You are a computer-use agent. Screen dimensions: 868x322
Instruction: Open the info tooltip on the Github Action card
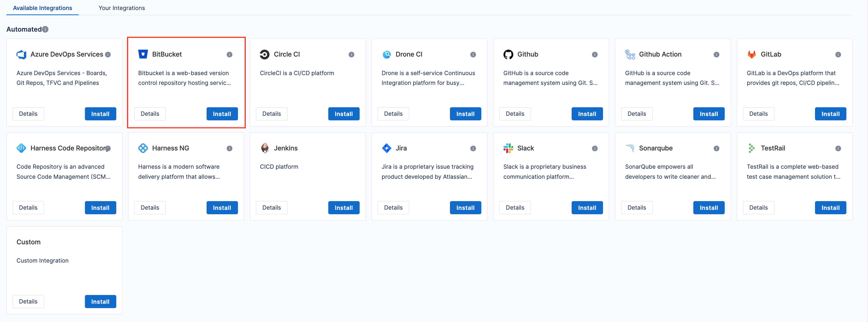point(716,54)
